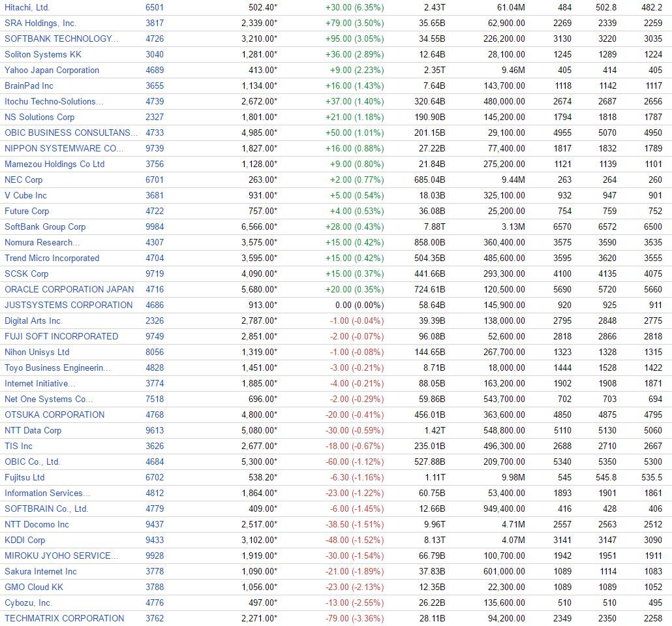Screen dimensions: 672x626
Task: Select ticker code 6701
Action: tap(155, 180)
